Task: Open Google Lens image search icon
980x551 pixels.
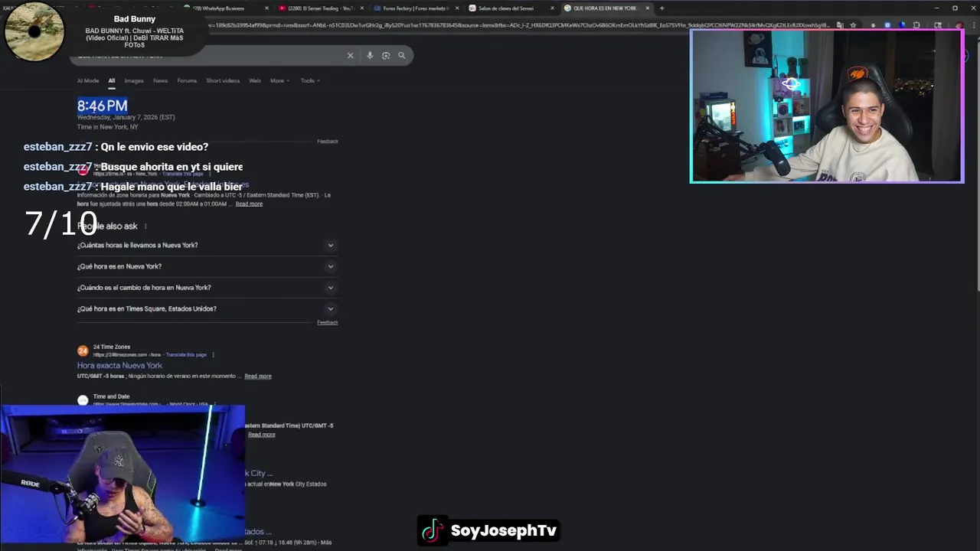Action: coord(386,55)
